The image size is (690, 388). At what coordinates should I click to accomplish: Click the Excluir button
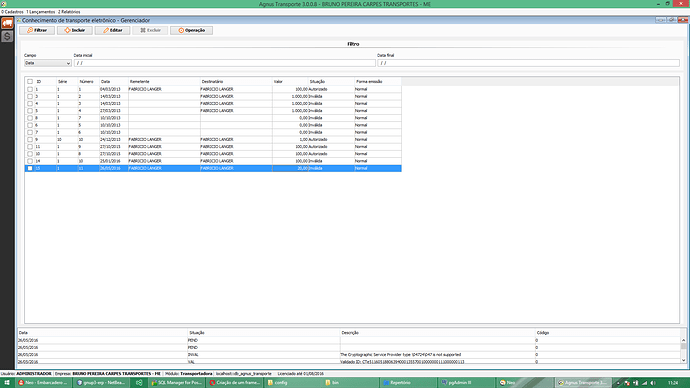coord(150,30)
